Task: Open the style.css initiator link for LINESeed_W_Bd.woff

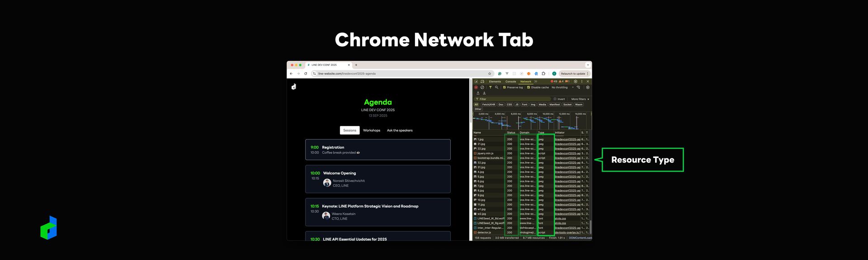Action: click(561, 218)
